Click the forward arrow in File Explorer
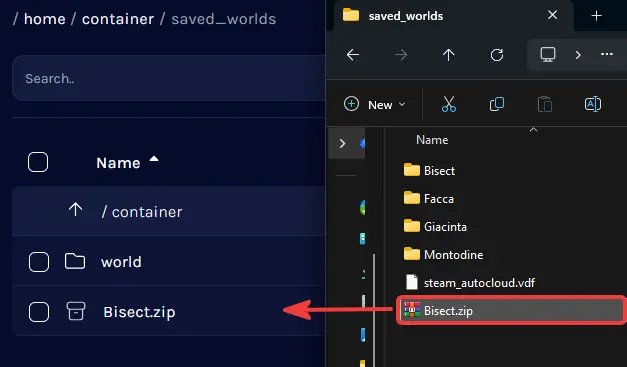The height and width of the screenshot is (367, 627). [401, 55]
